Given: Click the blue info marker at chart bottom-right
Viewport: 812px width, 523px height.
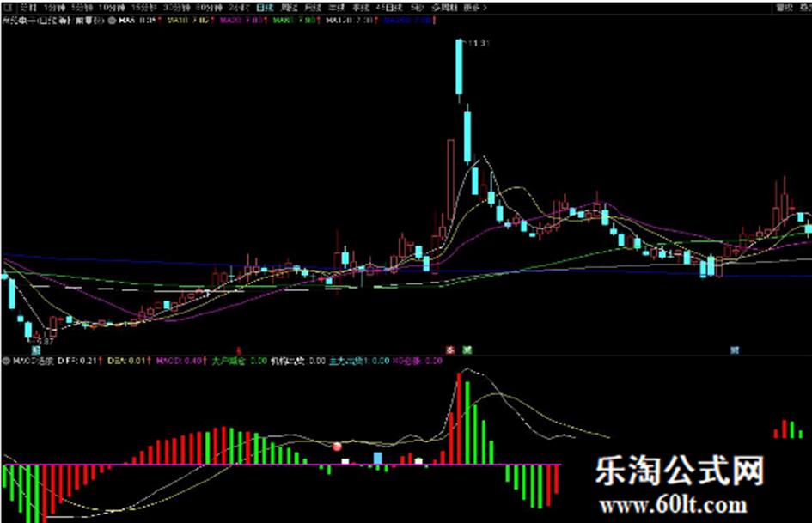Looking at the screenshot, I should [735, 350].
